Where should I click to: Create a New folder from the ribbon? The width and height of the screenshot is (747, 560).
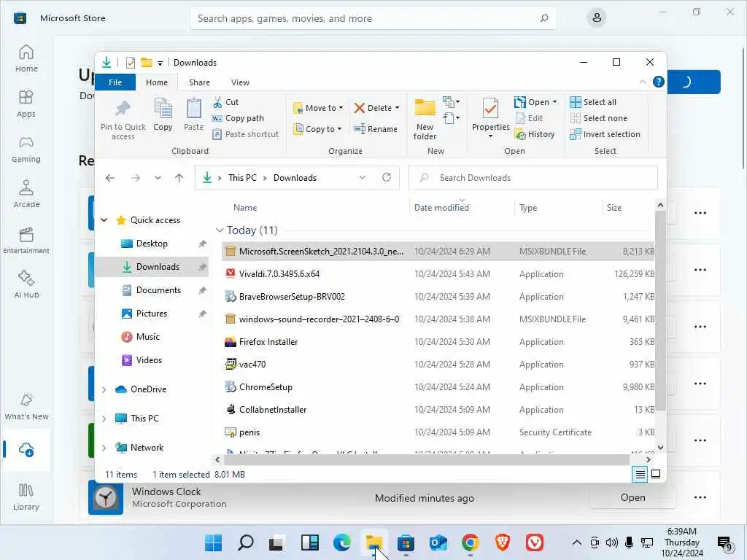click(x=425, y=119)
